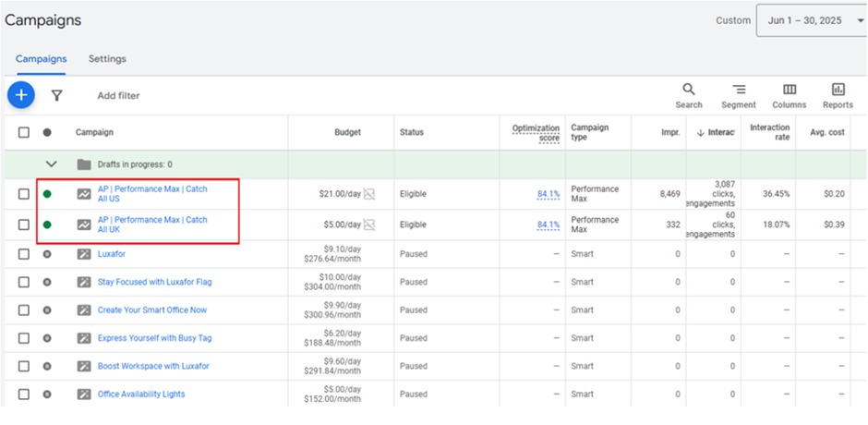The width and height of the screenshot is (868, 425).
Task: Open Stay Focused with Luxafor Flag campaign
Action: tap(154, 282)
